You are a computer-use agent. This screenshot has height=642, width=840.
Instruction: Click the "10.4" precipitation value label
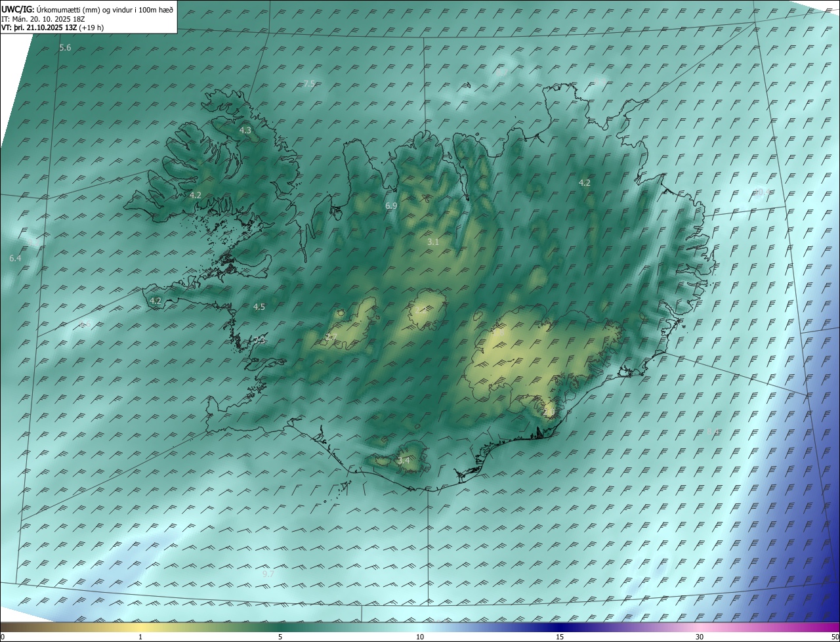[762, 192]
